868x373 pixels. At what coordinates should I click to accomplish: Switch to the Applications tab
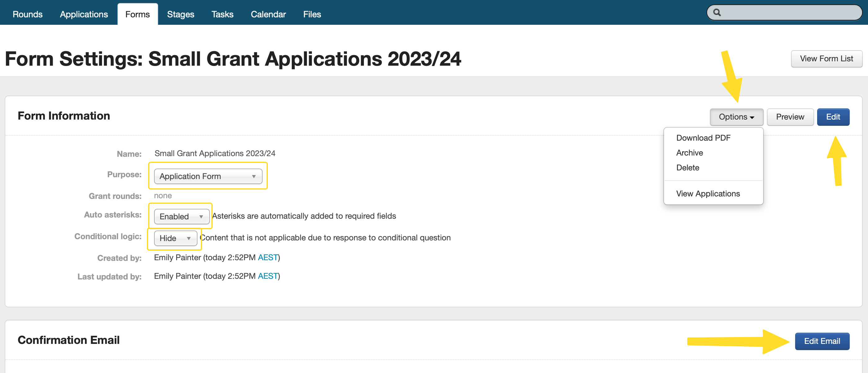(x=84, y=14)
